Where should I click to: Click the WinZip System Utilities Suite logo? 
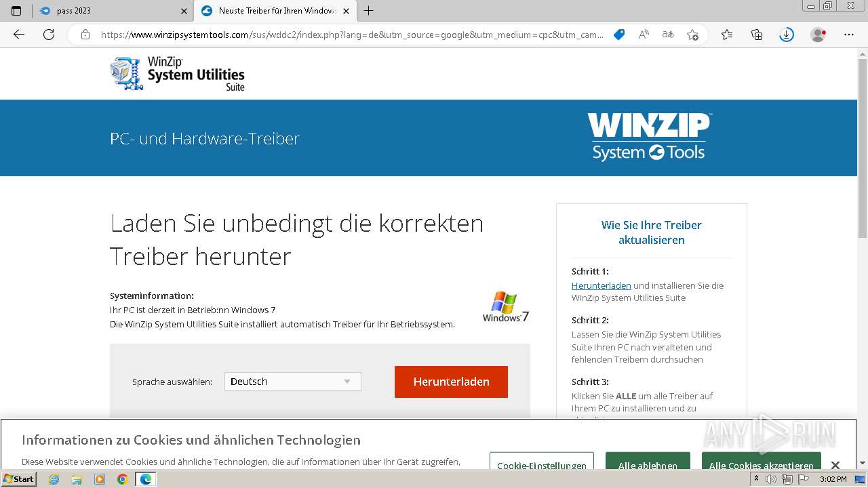[x=178, y=73]
